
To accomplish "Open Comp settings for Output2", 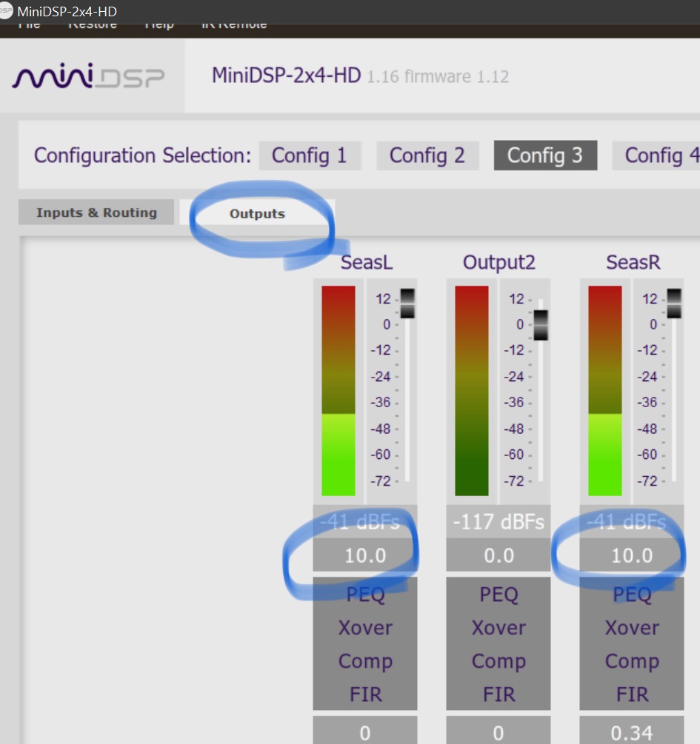I will coord(499,661).
